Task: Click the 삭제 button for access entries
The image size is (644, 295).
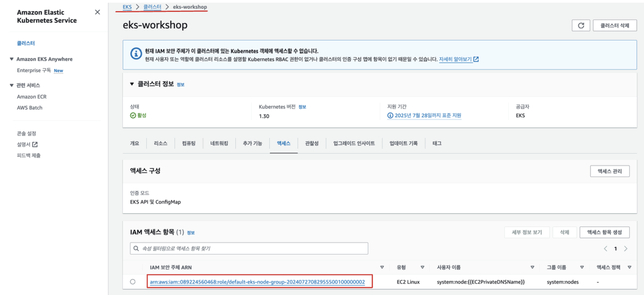Action: [x=564, y=232]
